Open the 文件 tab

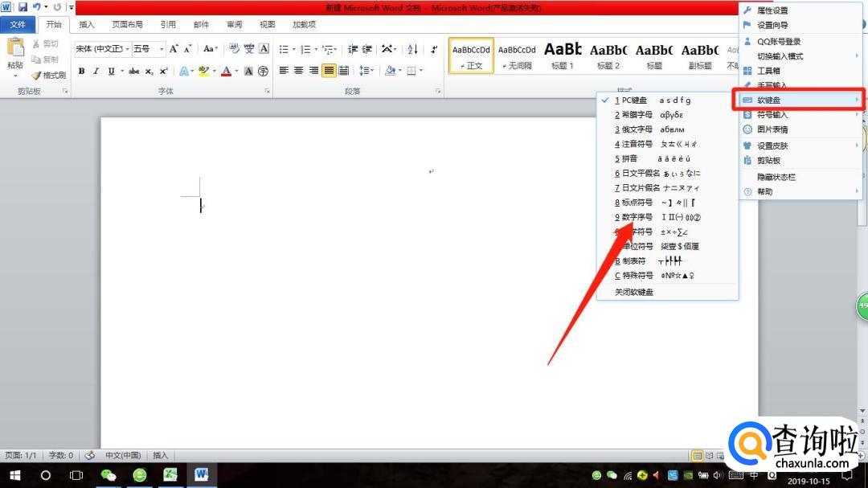point(18,24)
